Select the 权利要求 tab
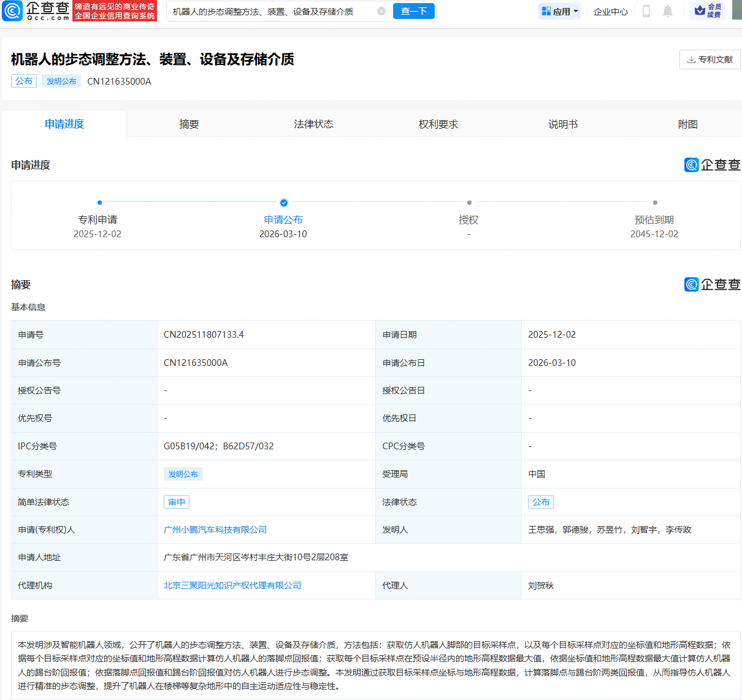The height and width of the screenshot is (700, 742). coord(438,123)
